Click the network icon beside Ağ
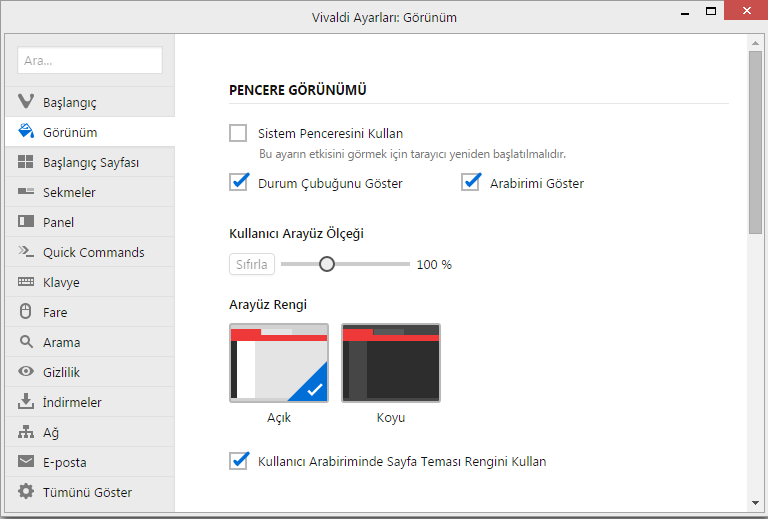 click(x=26, y=431)
